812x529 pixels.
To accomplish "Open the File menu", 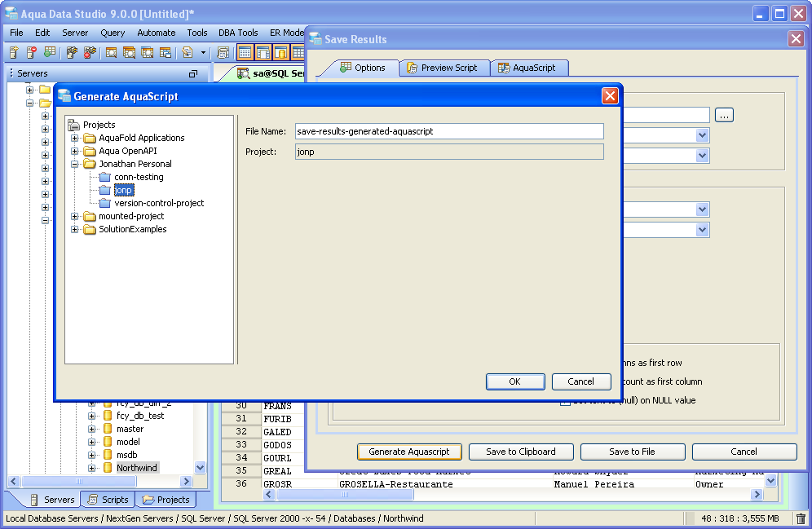I will [x=16, y=33].
